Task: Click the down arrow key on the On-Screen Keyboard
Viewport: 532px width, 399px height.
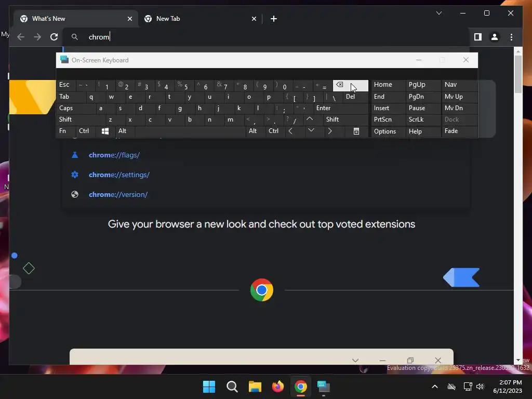Action: tap(311, 131)
